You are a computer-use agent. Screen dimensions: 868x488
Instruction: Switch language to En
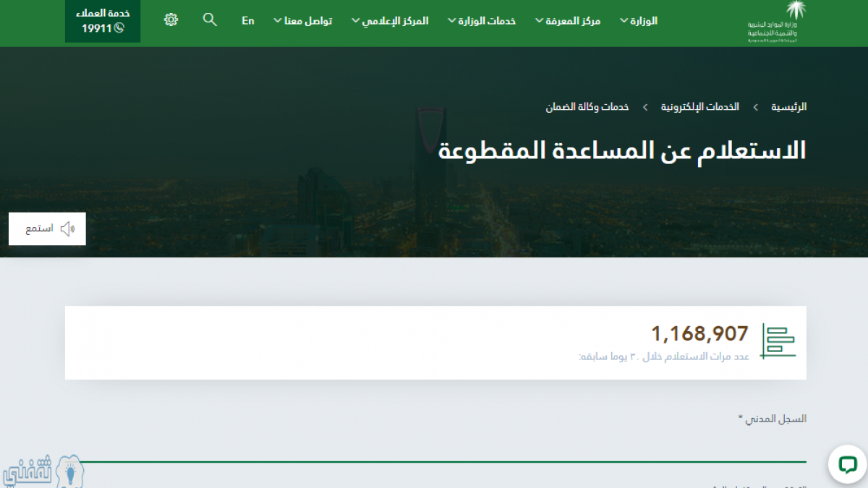tap(248, 21)
